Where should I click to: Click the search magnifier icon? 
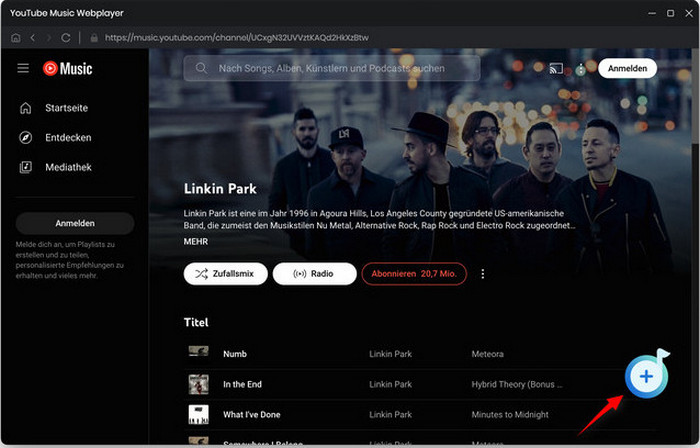tap(201, 68)
